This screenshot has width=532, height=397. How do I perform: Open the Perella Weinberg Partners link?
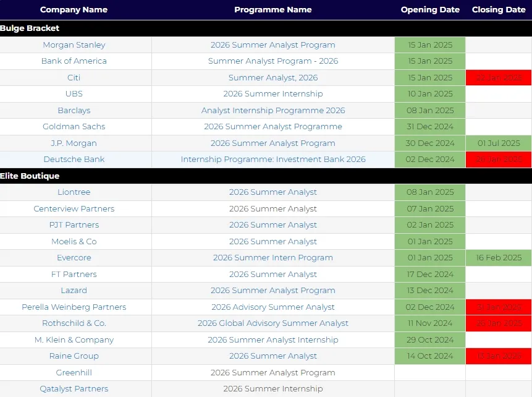(74, 307)
